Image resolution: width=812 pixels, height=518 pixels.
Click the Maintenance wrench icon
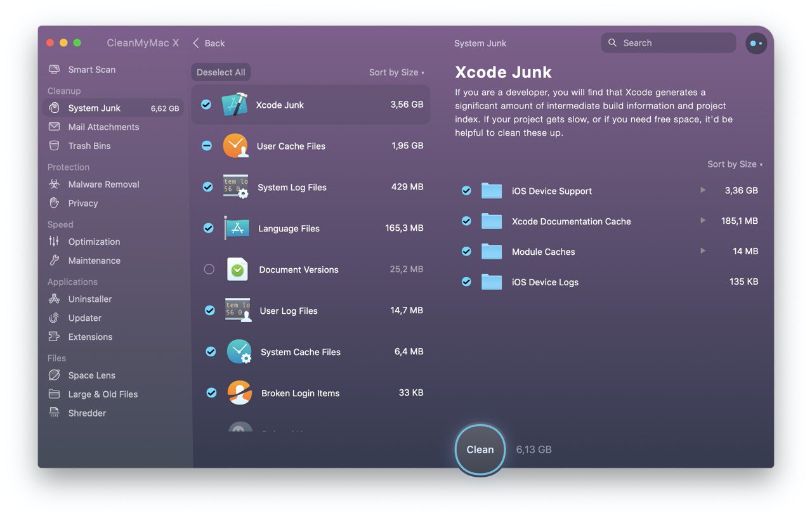[55, 261]
